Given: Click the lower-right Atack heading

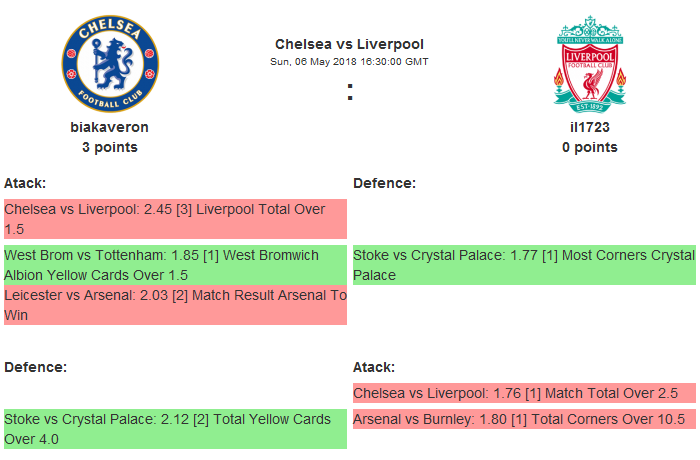Looking at the screenshot, I should point(374,367).
